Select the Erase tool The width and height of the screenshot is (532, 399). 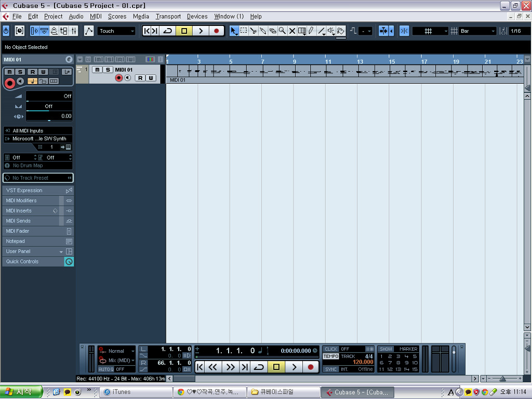pyautogui.click(x=273, y=31)
